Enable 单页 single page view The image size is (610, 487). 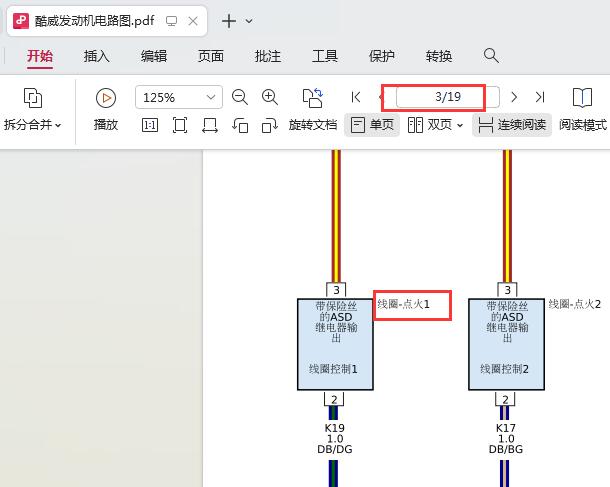click(x=372, y=125)
